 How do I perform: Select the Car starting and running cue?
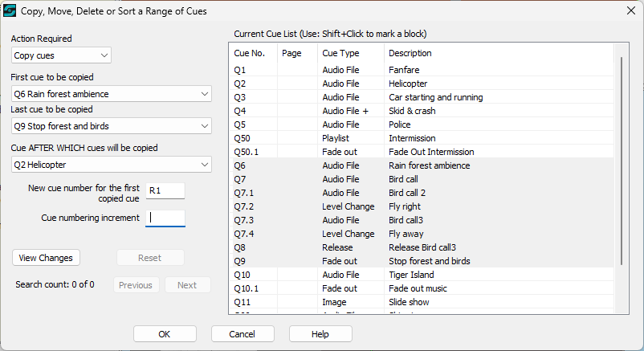(422, 97)
